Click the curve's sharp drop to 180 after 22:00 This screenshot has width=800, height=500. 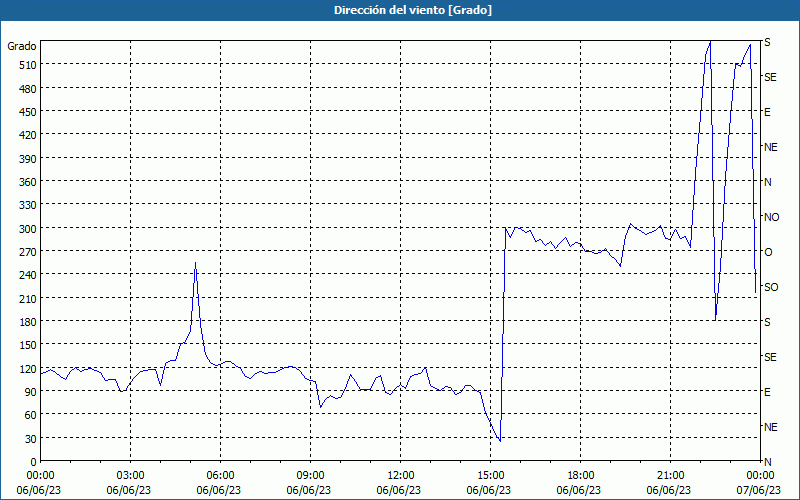pos(716,320)
